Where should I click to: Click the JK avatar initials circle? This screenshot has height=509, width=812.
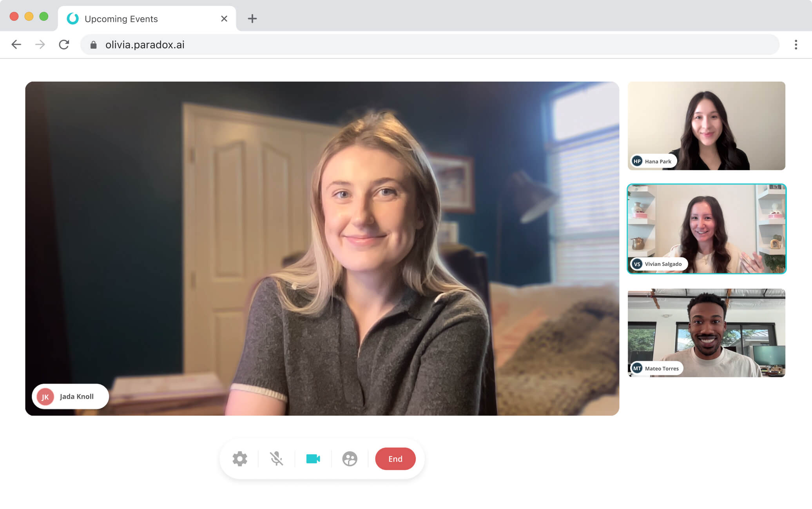point(45,396)
